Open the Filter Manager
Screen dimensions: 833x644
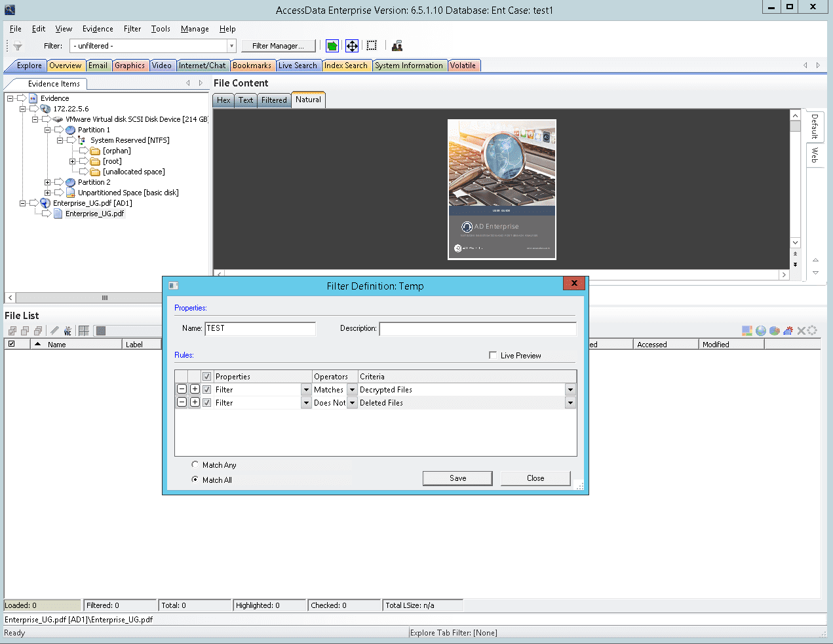[278, 46]
